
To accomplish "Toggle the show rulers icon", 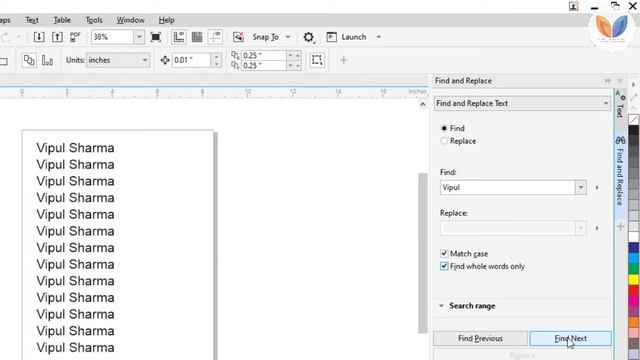I will 179,37.
